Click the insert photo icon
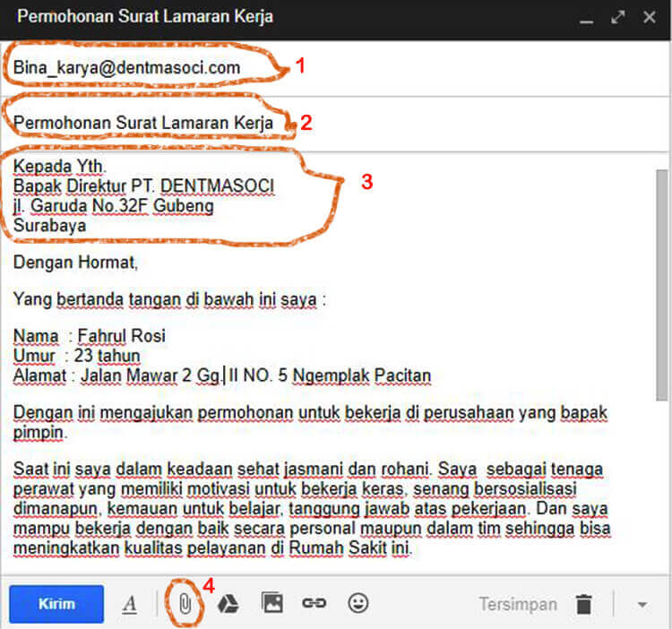Image resolution: width=672 pixels, height=629 pixels. tap(271, 603)
